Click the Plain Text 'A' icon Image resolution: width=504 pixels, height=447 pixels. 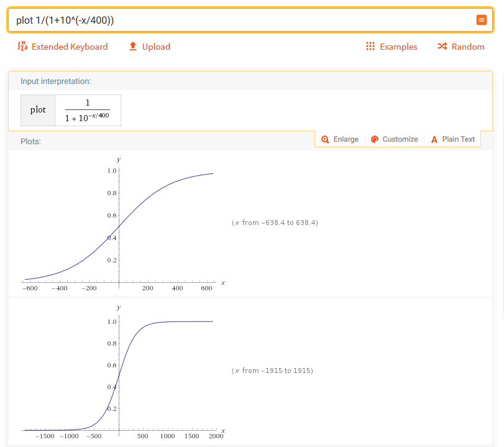[x=434, y=139]
